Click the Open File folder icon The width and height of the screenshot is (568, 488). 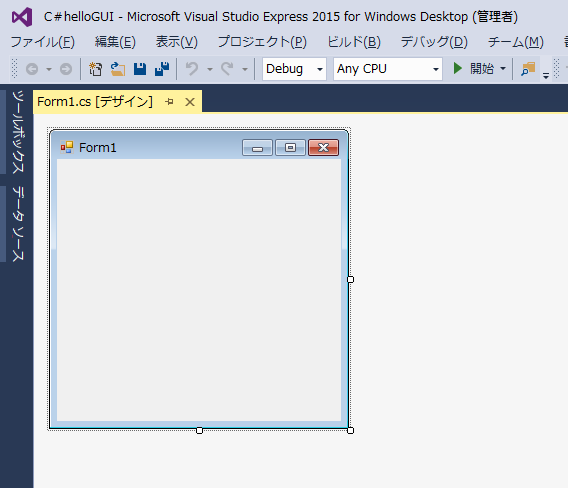coord(118,69)
